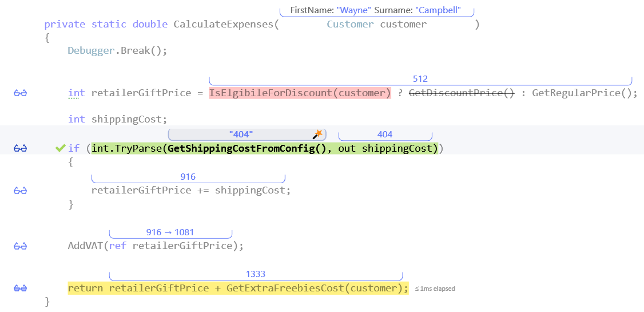Click the 916 → 1081 value annotation
Viewport: 644px width, 312px height.
(170, 232)
